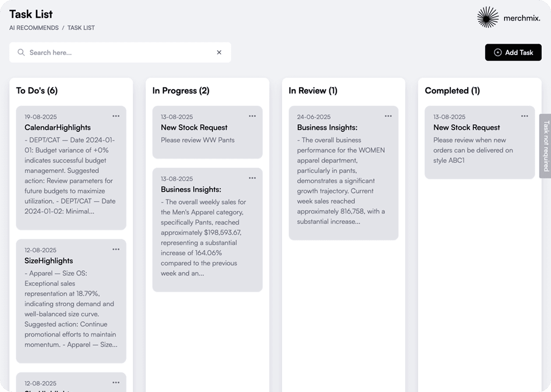Click the Add Task button
551x392 pixels.
[x=513, y=52]
